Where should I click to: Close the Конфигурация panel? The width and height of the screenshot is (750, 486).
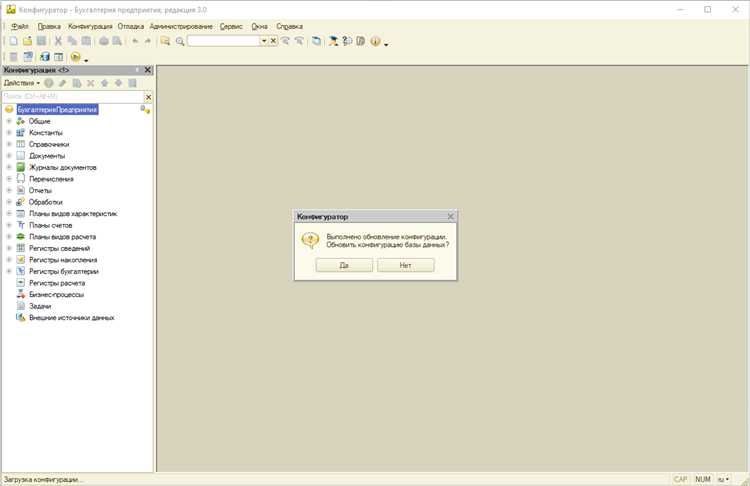[147, 70]
